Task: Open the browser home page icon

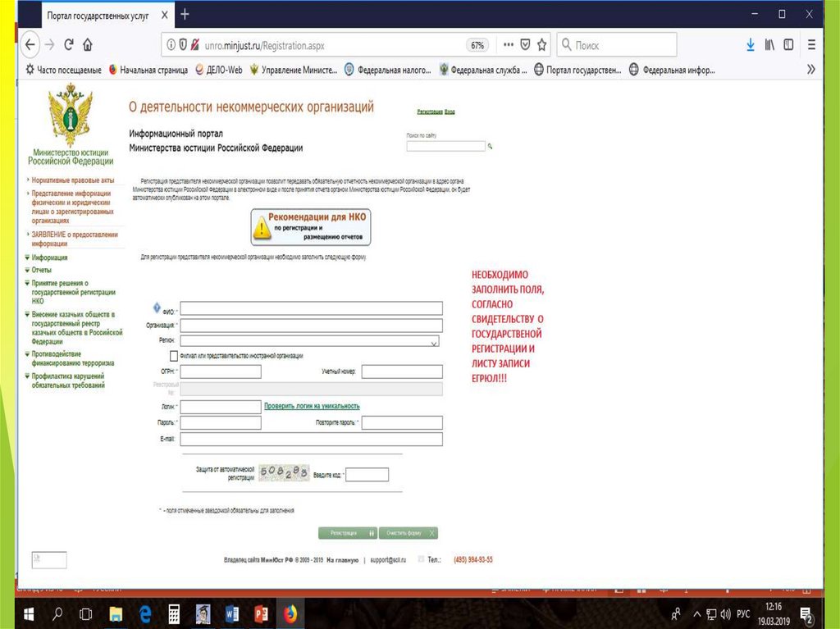Action: click(x=88, y=45)
